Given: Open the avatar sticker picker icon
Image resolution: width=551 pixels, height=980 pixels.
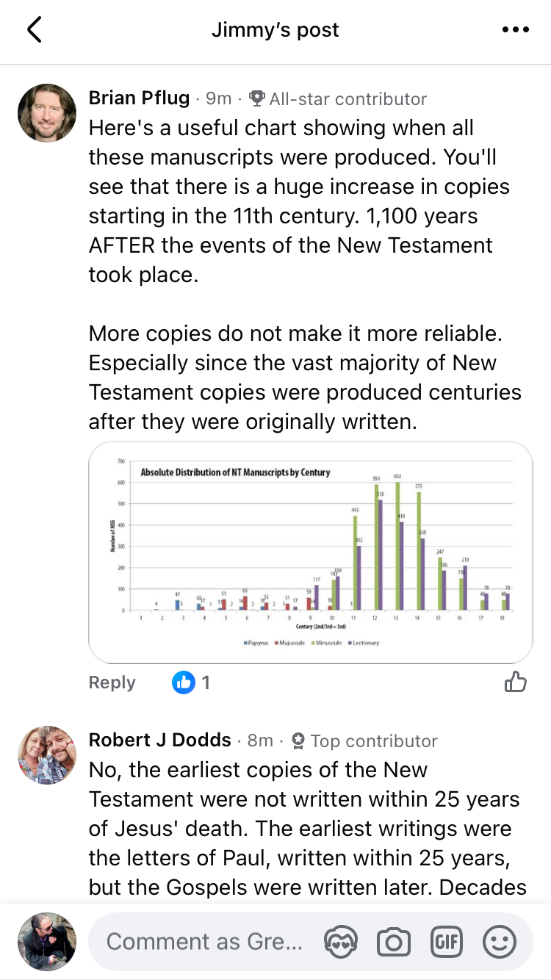Looking at the screenshot, I should tap(341, 942).
